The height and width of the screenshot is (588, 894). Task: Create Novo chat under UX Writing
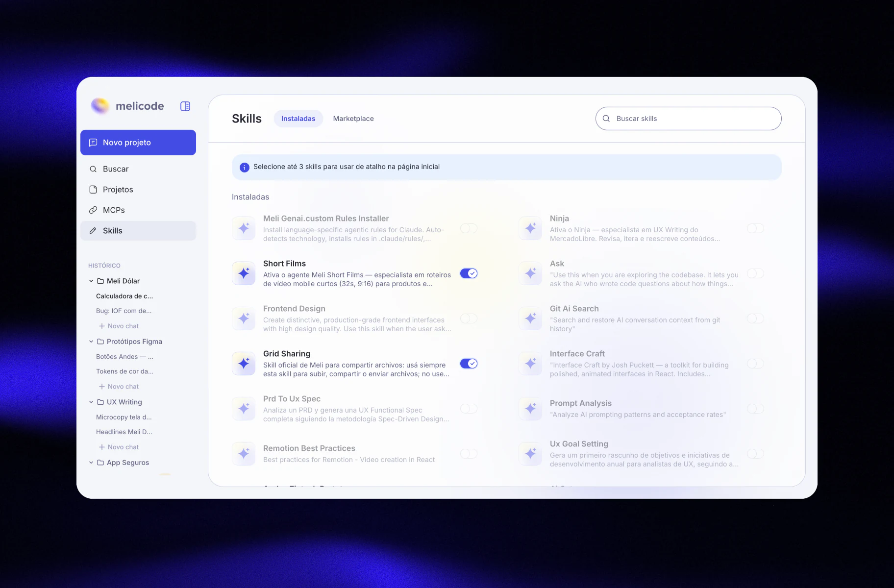tap(119, 447)
